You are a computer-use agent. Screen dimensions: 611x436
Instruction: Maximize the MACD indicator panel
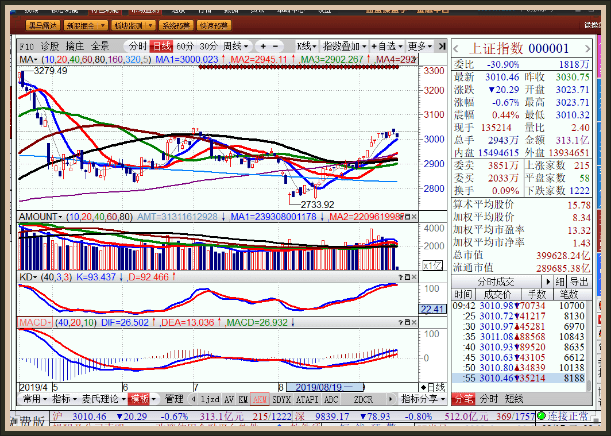tap(408, 323)
